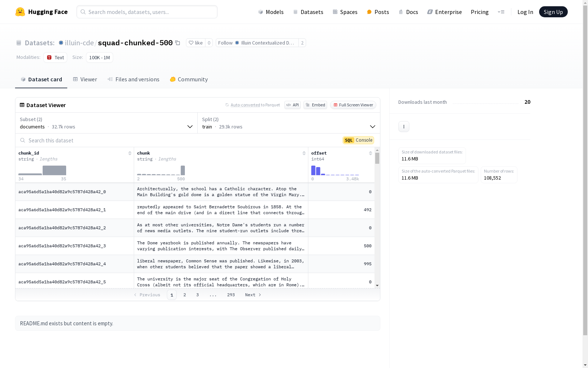Click the Next page button
This screenshot has height=368, width=588.
(253, 295)
